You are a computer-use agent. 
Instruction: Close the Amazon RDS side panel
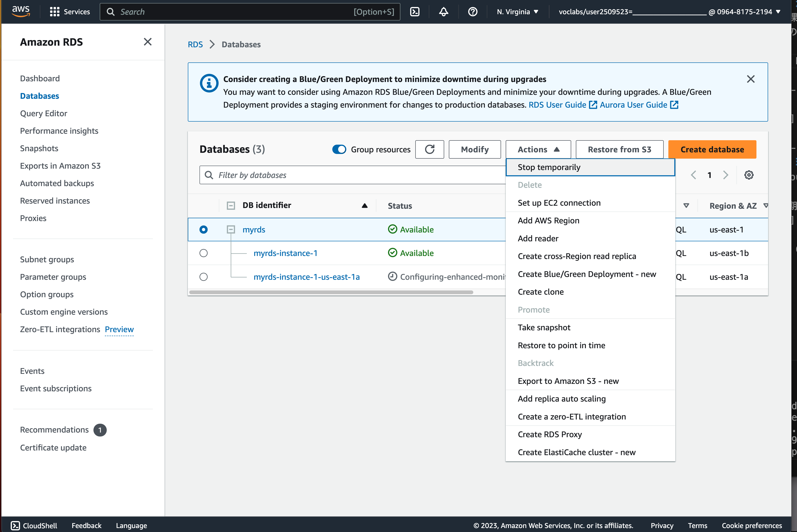[x=148, y=42]
